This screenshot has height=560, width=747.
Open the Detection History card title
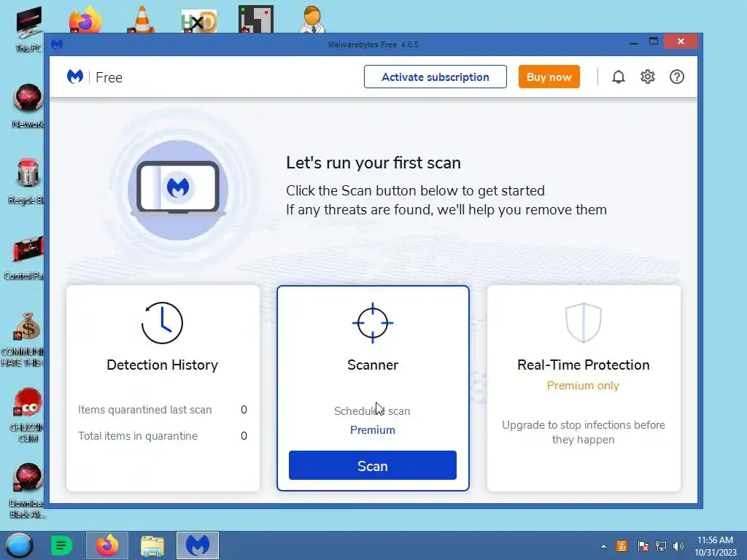pos(162,365)
